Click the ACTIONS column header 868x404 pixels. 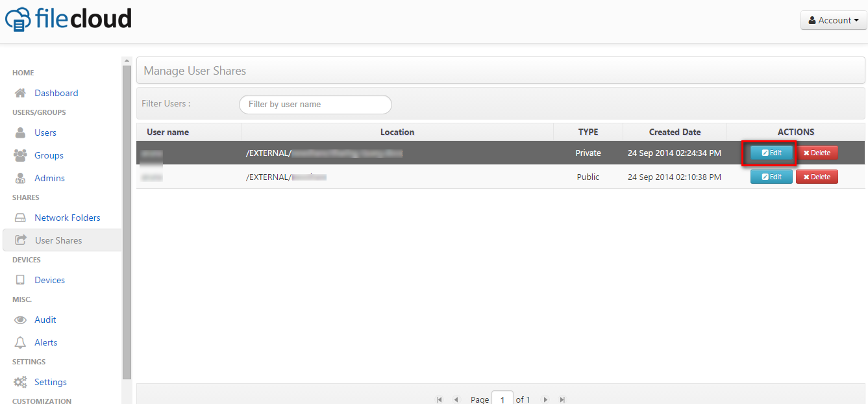click(x=796, y=132)
